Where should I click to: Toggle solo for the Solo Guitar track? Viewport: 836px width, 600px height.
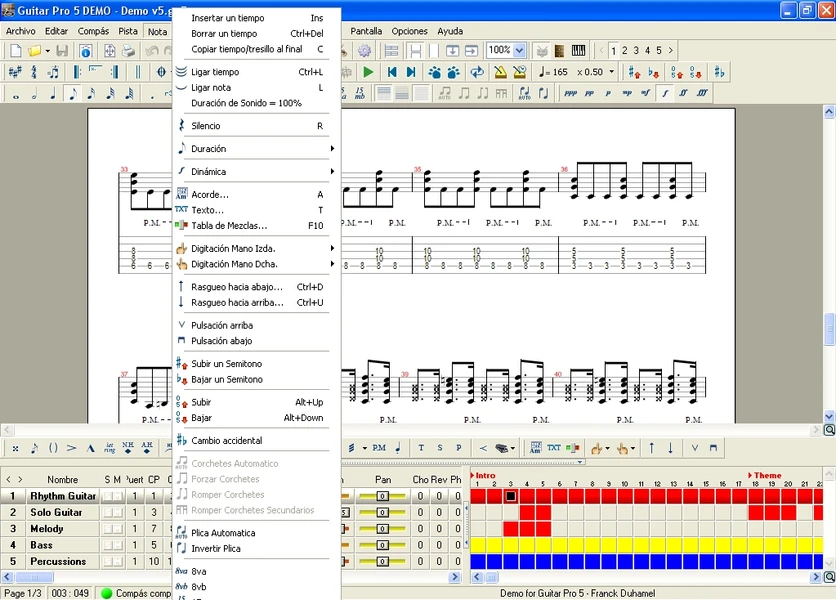click(x=108, y=513)
